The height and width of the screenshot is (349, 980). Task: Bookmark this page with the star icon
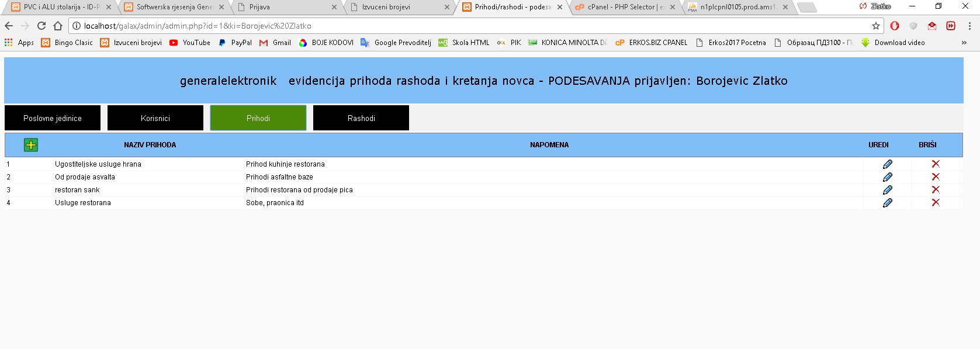click(x=875, y=26)
